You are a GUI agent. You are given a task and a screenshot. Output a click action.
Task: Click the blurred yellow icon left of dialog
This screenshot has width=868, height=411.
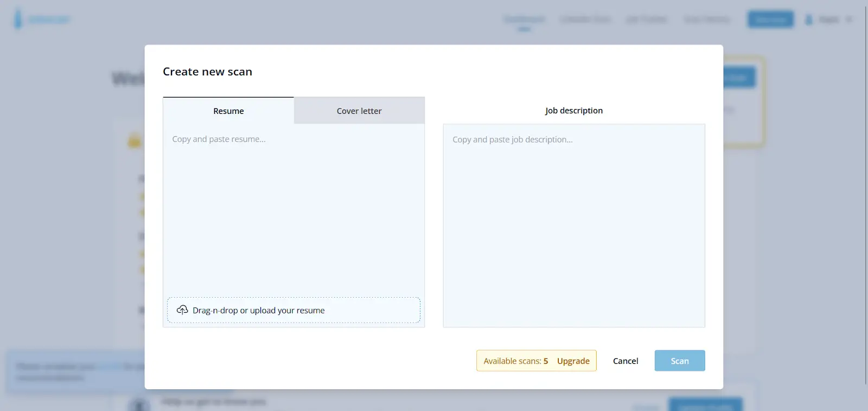[135, 141]
